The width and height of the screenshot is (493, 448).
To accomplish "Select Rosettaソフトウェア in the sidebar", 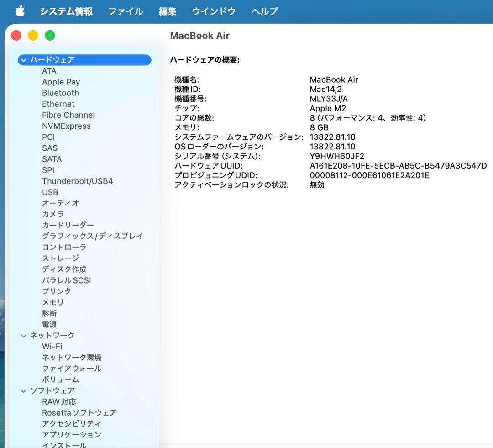I will click(79, 413).
